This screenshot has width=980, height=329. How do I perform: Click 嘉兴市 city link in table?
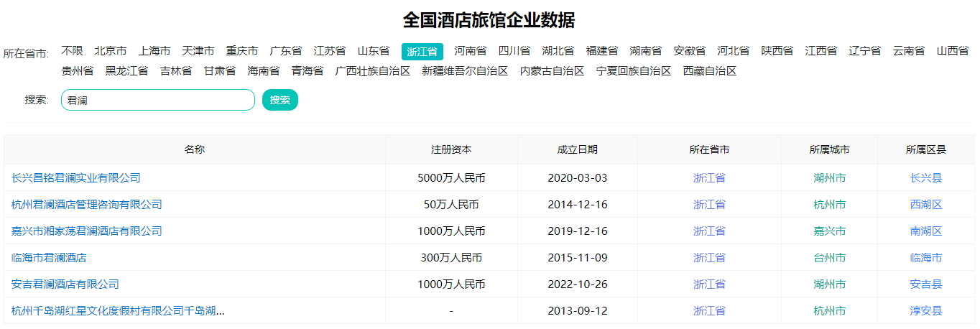point(829,231)
